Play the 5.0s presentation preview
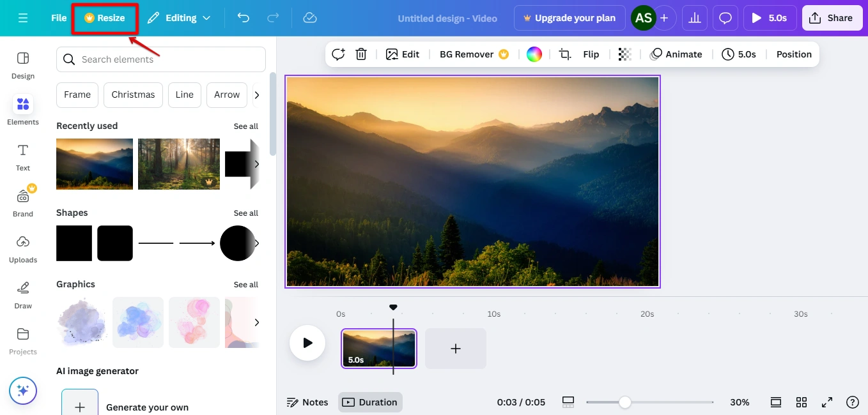 tap(769, 18)
